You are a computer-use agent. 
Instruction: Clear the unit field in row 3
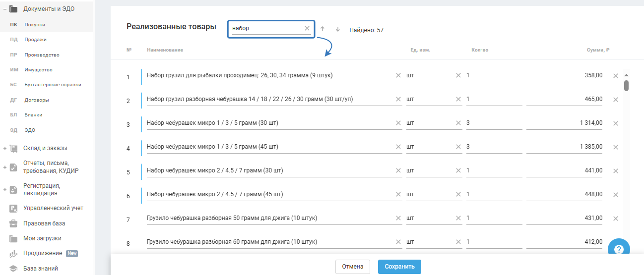click(x=458, y=123)
